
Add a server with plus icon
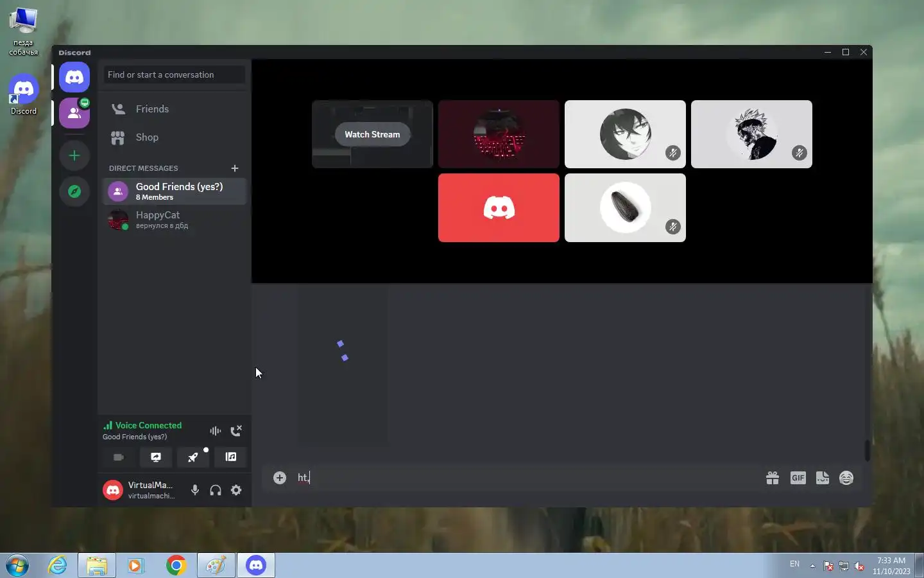pos(74,155)
